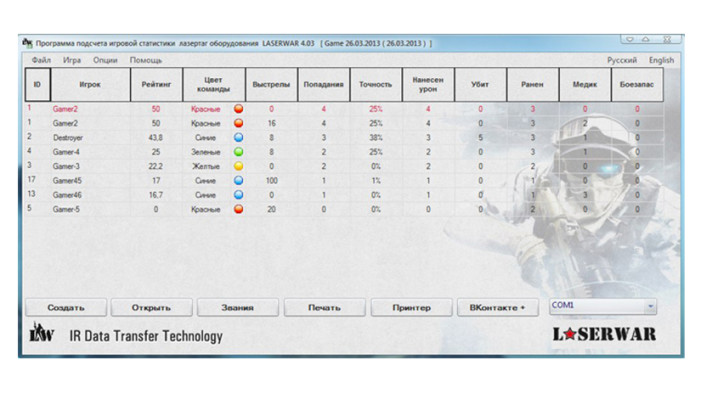Click red team ball in Gamer-5 row
Viewport: 701px width, 394px height.
point(239,209)
